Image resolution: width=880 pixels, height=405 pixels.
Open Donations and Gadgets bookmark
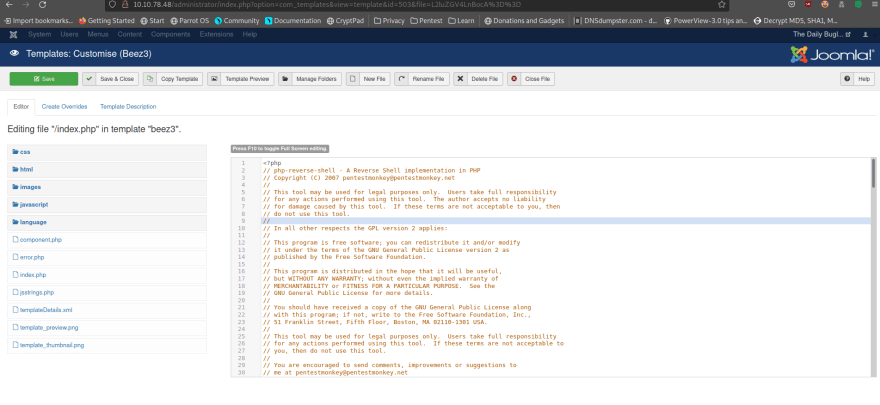(x=524, y=21)
